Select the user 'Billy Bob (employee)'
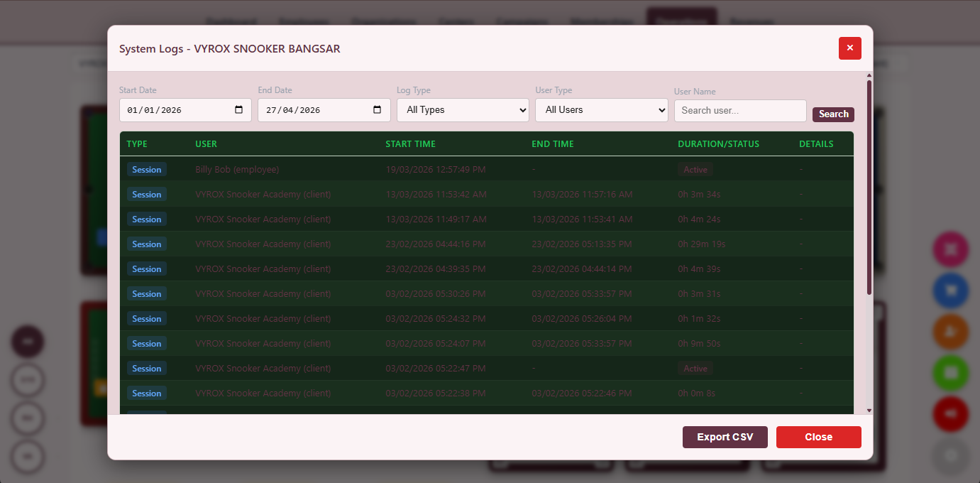Screen dimensions: 980x483 237,170
